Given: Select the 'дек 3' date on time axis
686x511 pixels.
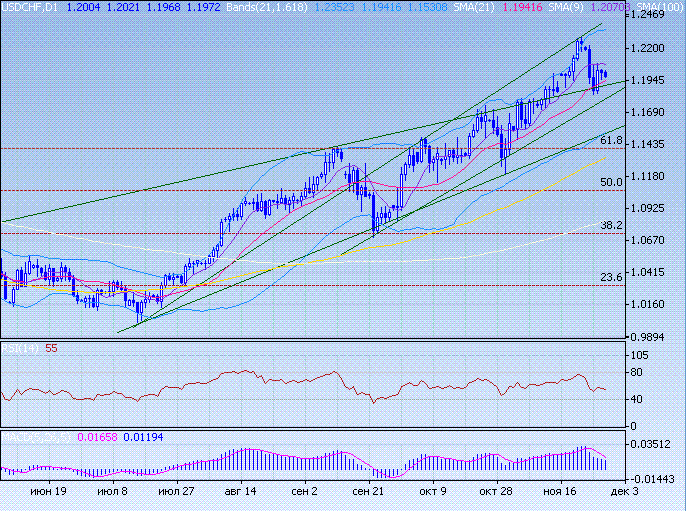Looking at the screenshot, I should [x=619, y=492].
